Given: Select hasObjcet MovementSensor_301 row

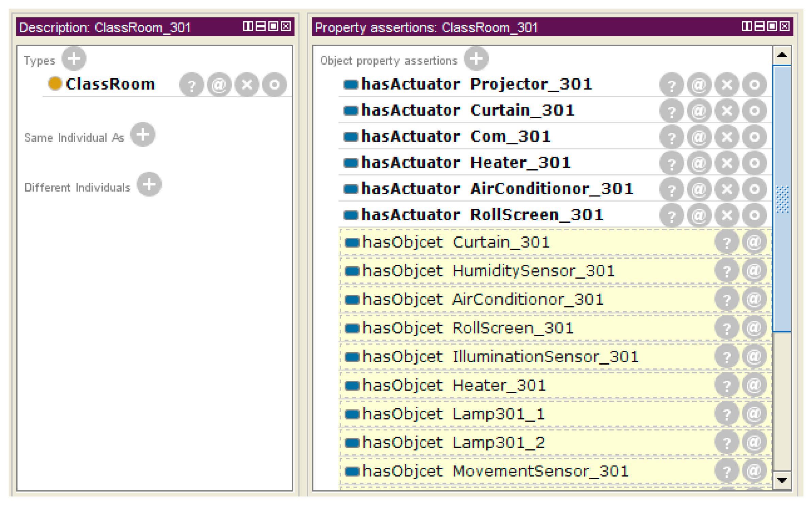Looking at the screenshot, I should [495, 471].
